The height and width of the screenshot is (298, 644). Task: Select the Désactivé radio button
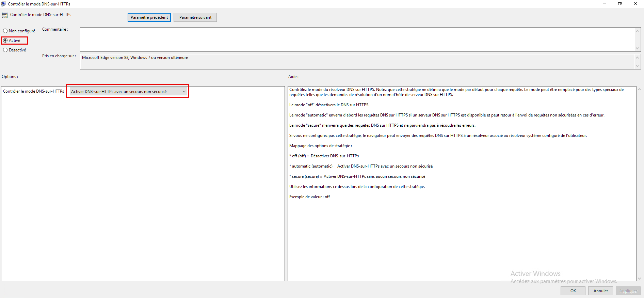[15, 50]
